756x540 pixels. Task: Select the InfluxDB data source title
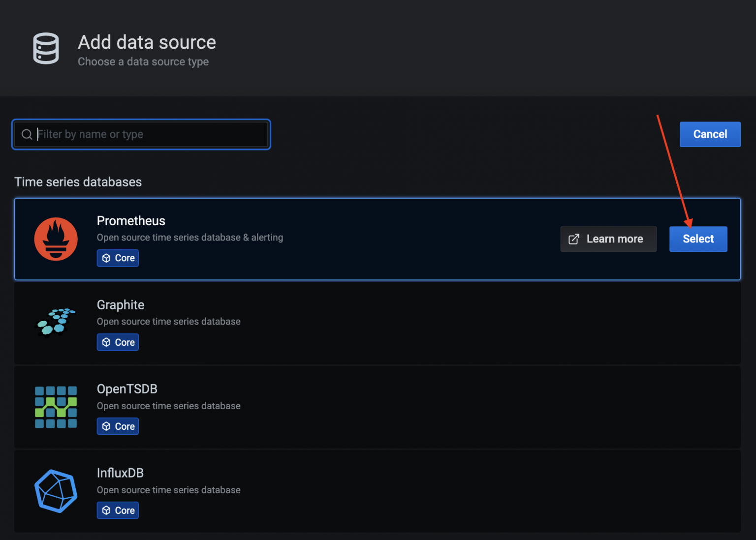tap(120, 473)
